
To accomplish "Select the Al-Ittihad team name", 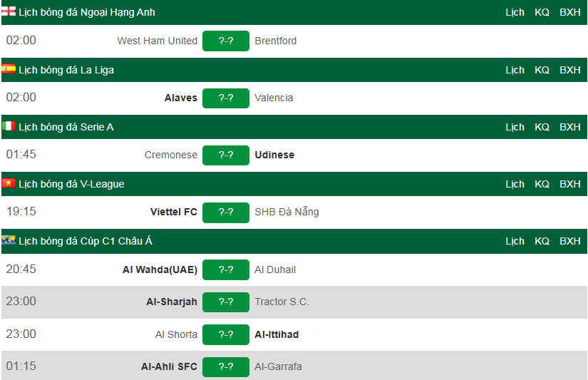I will coord(277,334).
